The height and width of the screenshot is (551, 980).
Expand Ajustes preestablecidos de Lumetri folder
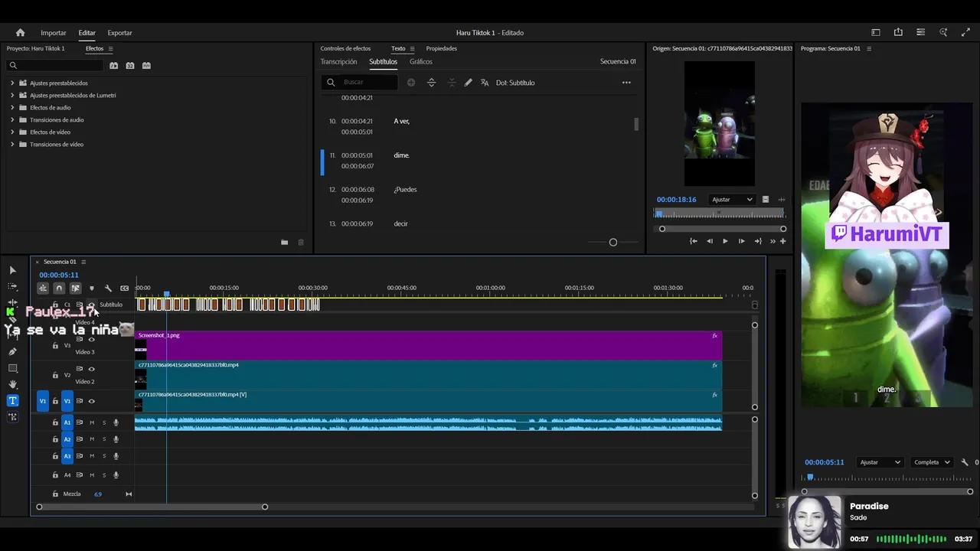point(12,96)
